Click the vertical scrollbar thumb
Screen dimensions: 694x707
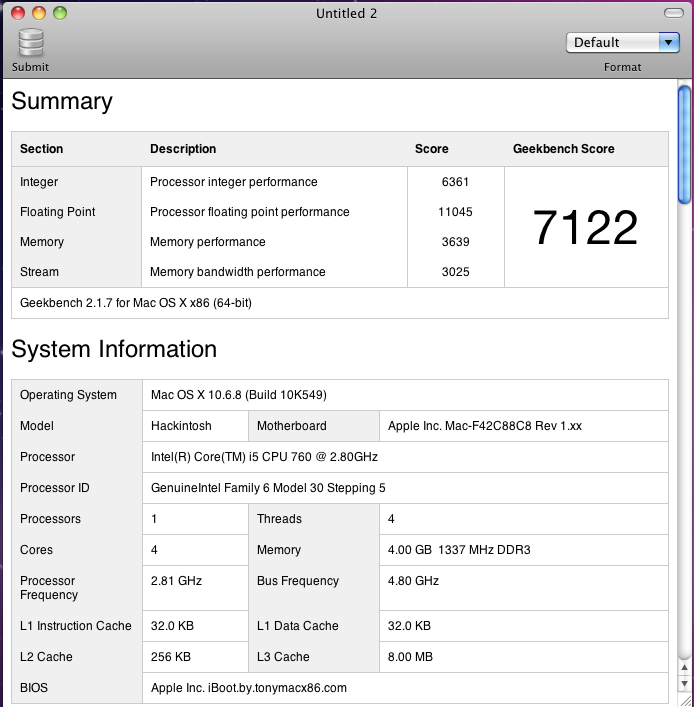[685, 143]
